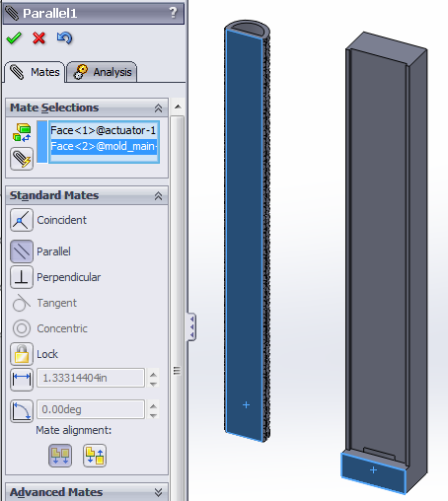Click the panel scrollbar thumb grip
The height and width of the screenshot is (501, 448).
click(177, 371)
